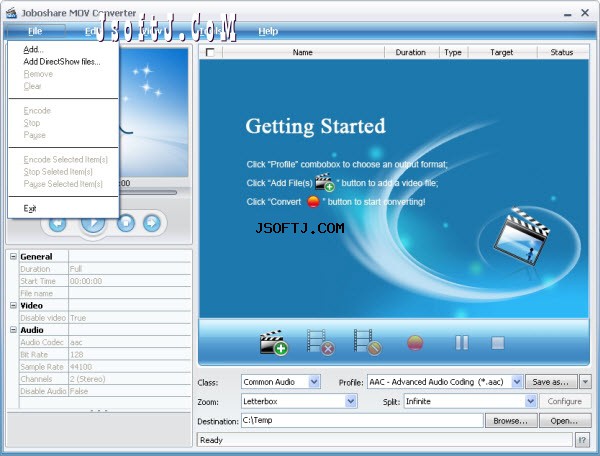Click the Save as... button

[551, 382]
